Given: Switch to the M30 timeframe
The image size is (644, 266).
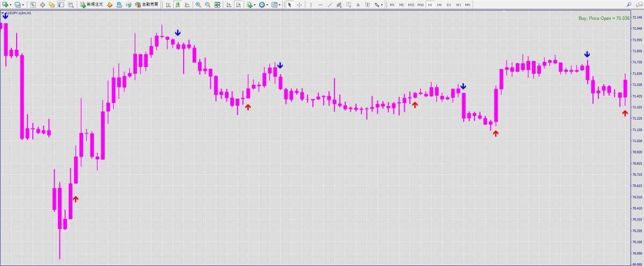Looking at the screenshot, I should [x=420, y=5].
